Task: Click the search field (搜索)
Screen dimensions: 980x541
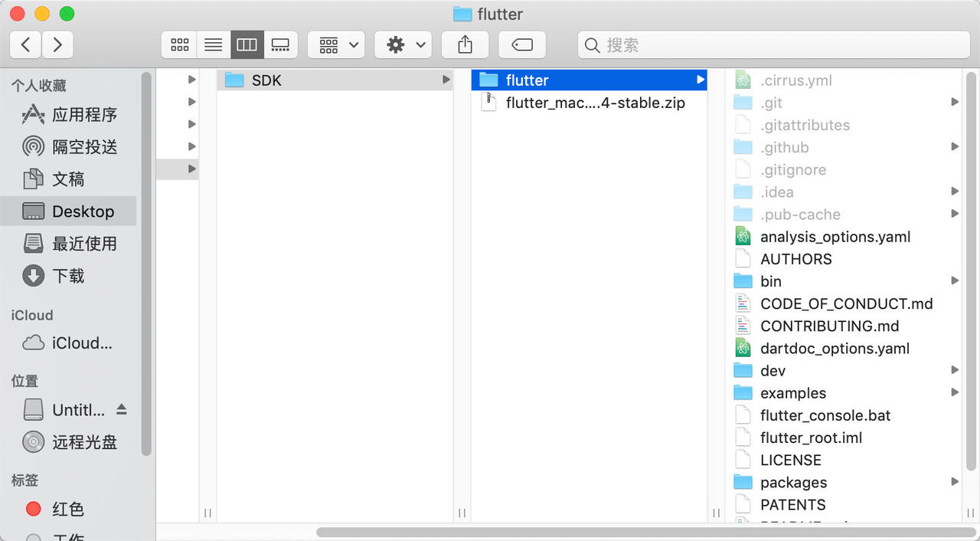Action: pyautogui.click(x=773, y=45)
